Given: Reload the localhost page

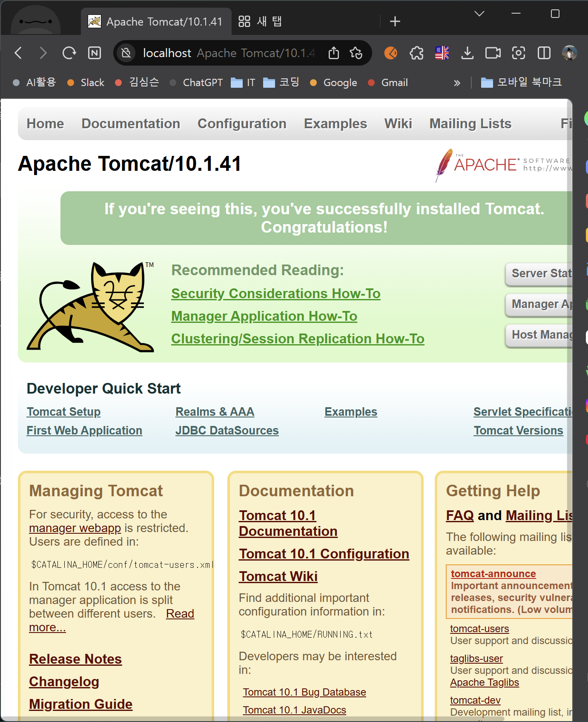Looking at the screenshot, I should point(69,53).
